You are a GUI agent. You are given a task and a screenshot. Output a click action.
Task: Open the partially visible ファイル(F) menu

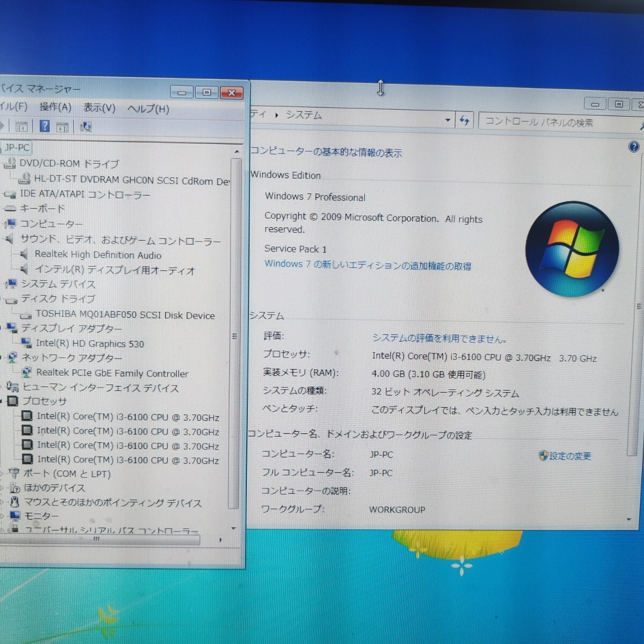pyautogui.click(x=13, y=106)
